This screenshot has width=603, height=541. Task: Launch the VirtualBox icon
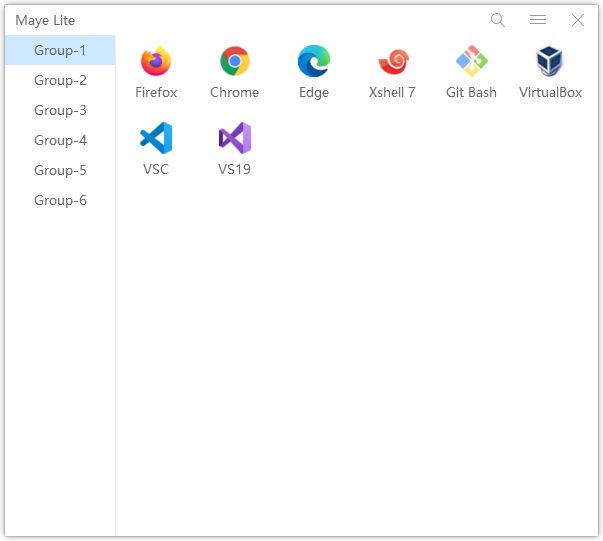[x=550, y=62]
